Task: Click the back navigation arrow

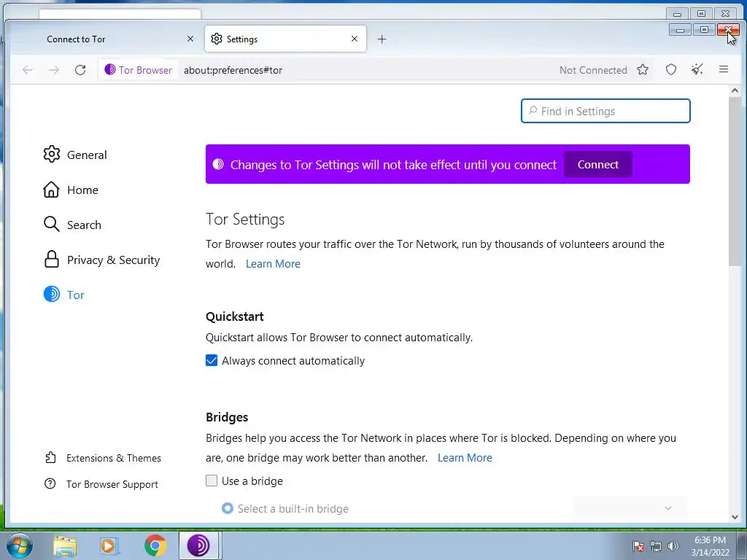Action: (28, 70)
